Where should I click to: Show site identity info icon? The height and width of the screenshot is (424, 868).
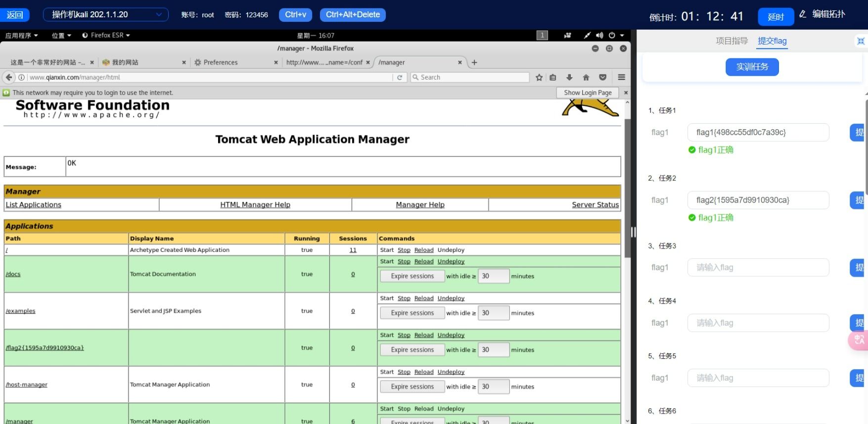(x=22, y=77)
